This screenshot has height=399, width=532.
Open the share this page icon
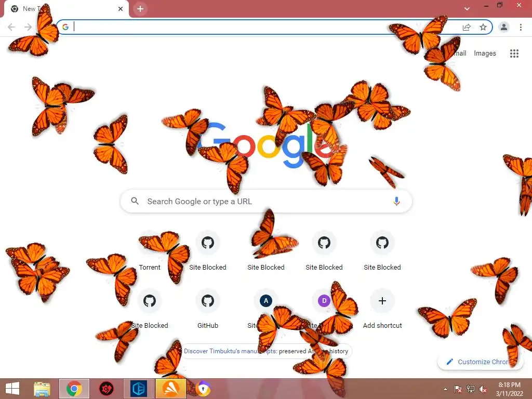click(467, 27)
